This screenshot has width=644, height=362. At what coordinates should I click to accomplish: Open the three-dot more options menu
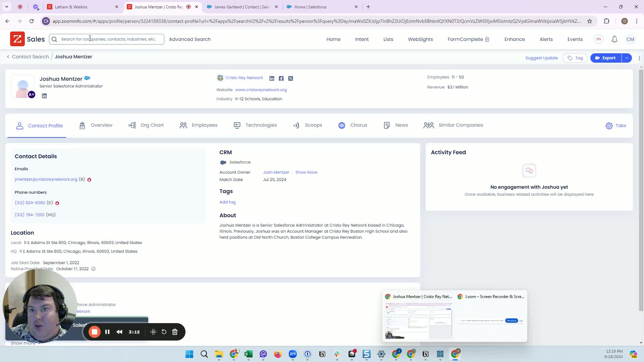(639, 58)
